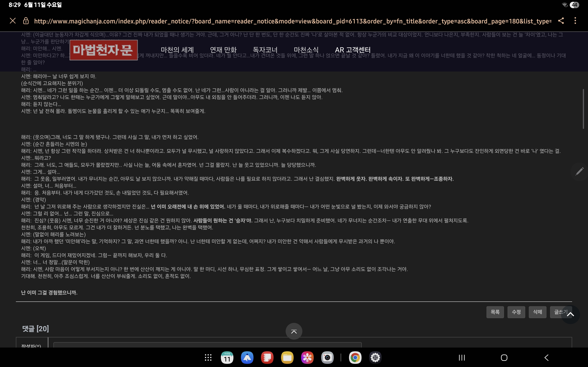This screenshot has width=588, height=367.
Task: Click the page vertical scrollbar
Action: (x=583, y=109)
